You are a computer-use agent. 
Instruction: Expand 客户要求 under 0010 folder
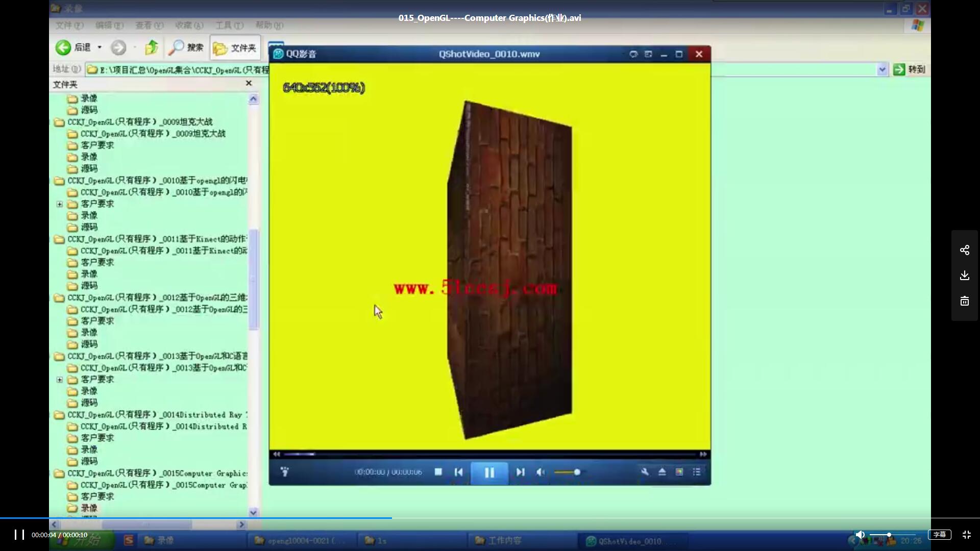coord(60,204)
